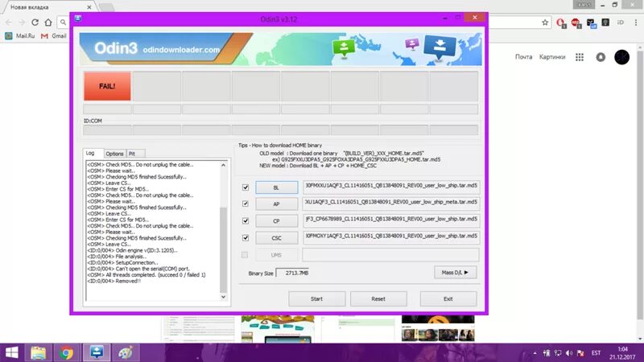This screenshot has width=644, height=362.
Task: Click the green download icon in Odin banner
Action: (344, 47)
